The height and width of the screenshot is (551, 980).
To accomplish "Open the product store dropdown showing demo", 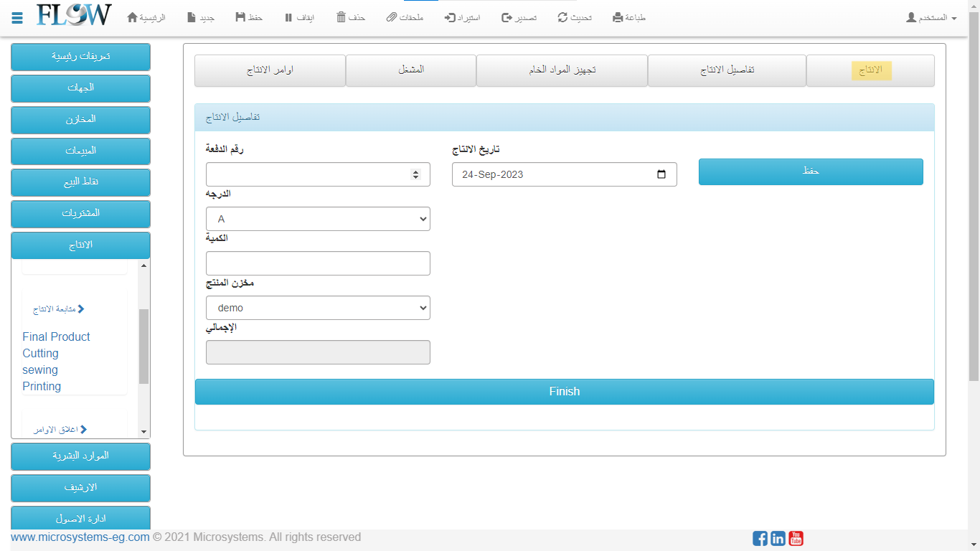I will [x=318, y=308].
